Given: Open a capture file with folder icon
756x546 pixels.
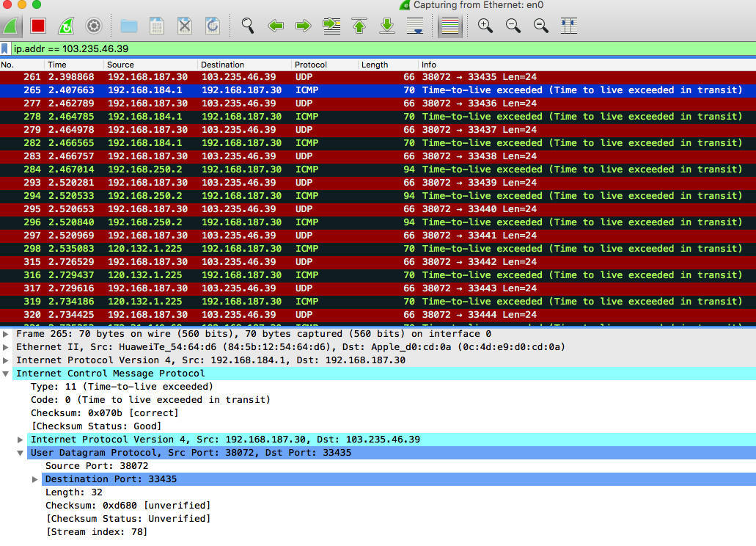Looking at the screenshot, I should point(129,26).
